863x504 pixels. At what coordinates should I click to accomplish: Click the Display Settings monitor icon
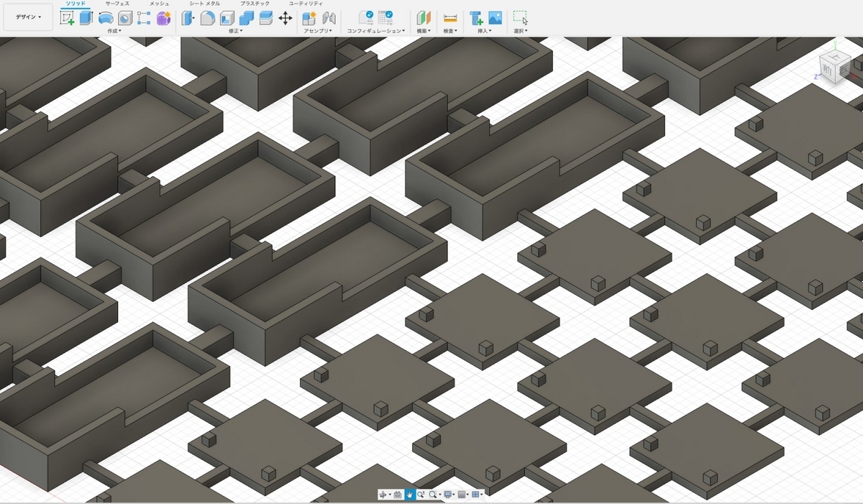(447, 495)
